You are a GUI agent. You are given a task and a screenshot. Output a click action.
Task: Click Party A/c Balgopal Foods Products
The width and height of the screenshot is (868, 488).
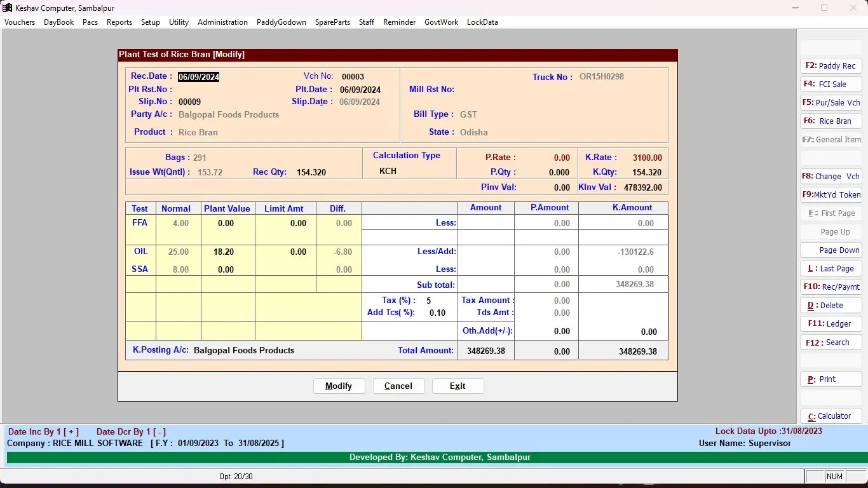click(x=229, y=114)
